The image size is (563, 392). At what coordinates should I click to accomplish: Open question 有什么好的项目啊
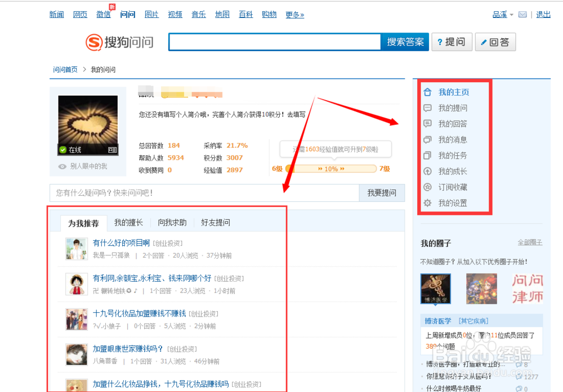pyautogui.click(x=122, y=243)
